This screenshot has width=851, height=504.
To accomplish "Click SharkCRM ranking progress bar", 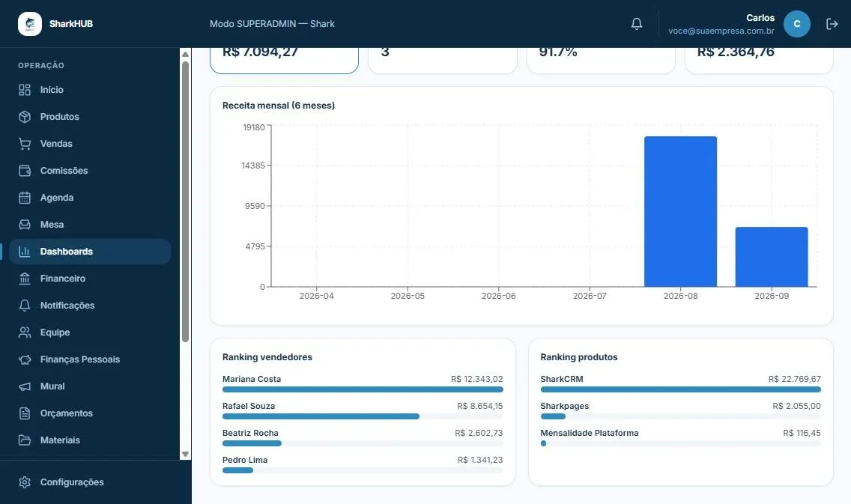I will 681,389.
